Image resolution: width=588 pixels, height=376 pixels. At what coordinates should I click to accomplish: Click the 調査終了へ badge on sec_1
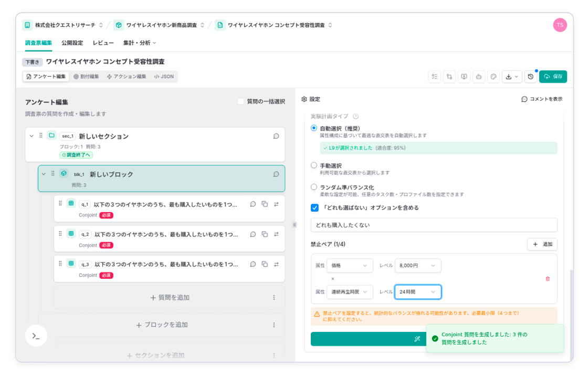tap(76, 155)
